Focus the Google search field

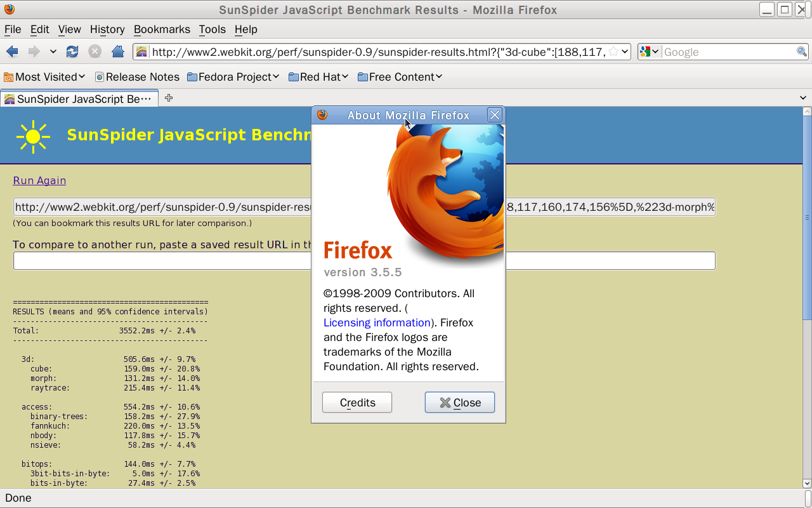click(729, 52)
